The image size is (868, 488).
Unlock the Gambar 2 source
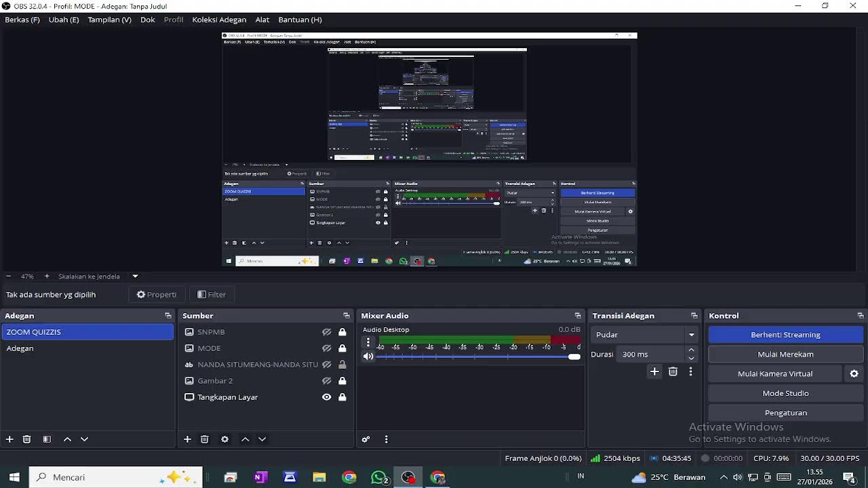[x=342, y=381]
